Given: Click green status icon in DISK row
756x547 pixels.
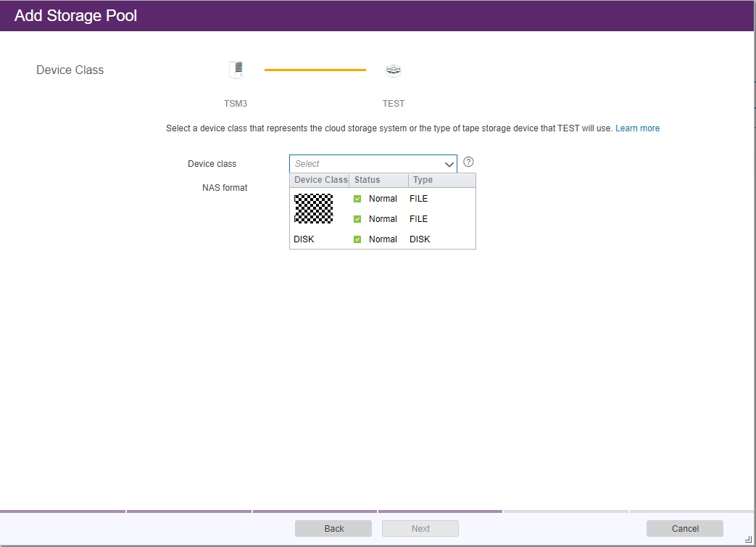Looking at the screenshot, I should 357,239.
